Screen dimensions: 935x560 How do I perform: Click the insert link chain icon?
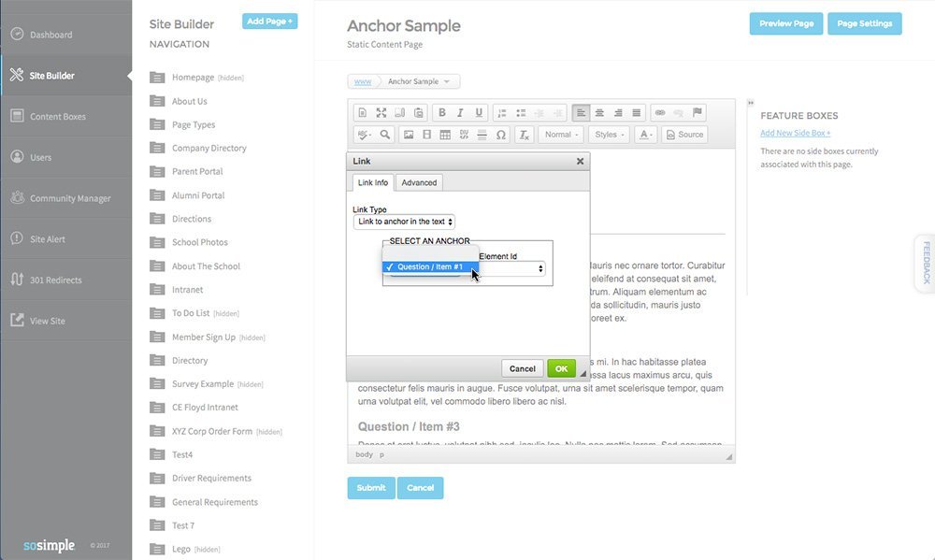pos(660,112)
